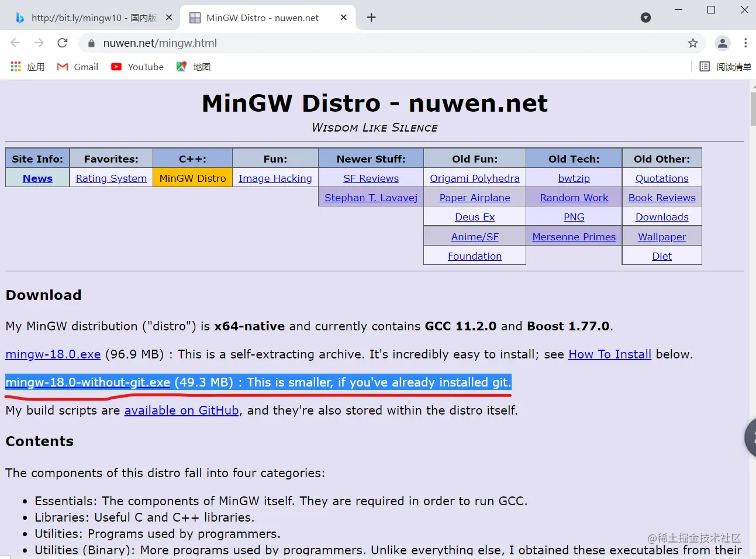The height and width of the screenshot is (559, 756).
Task: Close the MinGW Distro tab
Action: pyautogui.click(x=344, y=18)
